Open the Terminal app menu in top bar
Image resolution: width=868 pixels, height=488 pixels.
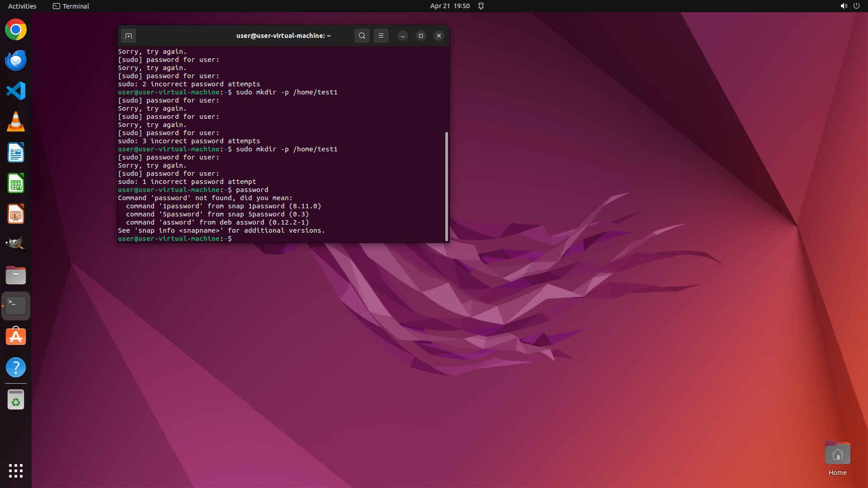click(x=71, y=6)
